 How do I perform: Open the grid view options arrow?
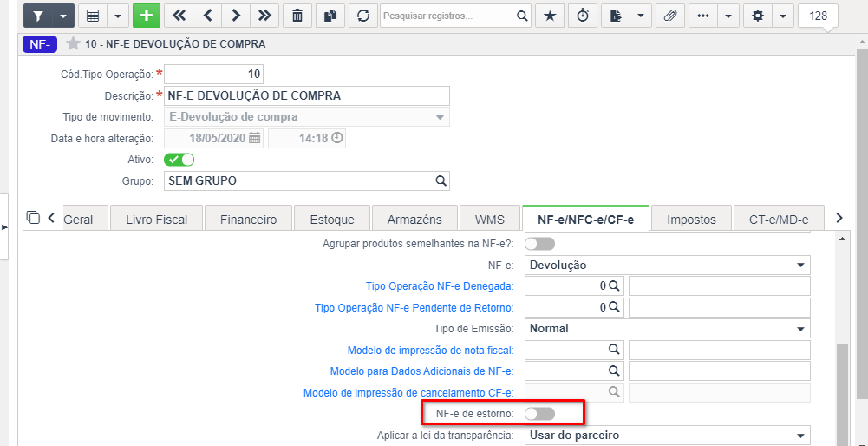pyautogui.click(x=117, y=16)
